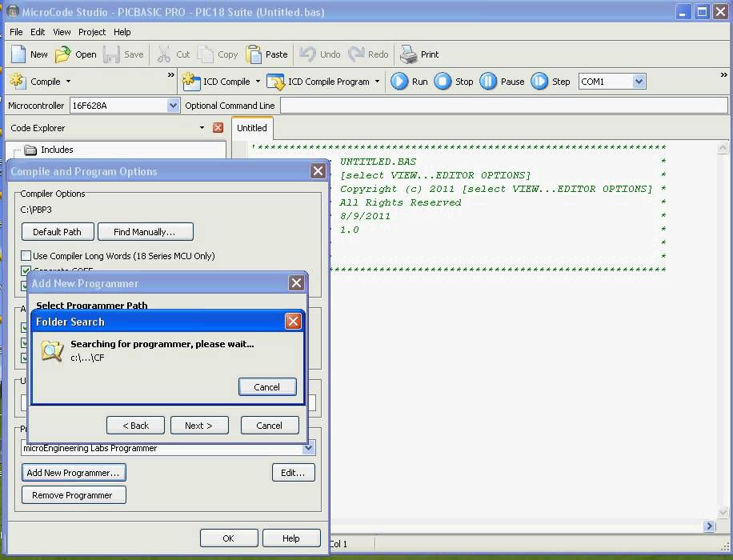The image size is (733, 560).
Task: Click the Redo arrow icon
Action: [x=356, y=54]
